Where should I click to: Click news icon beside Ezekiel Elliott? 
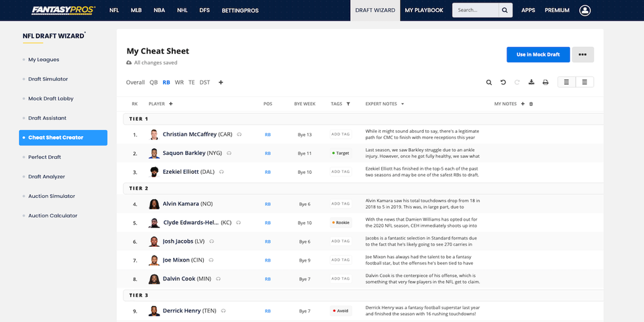pos(221,172)
